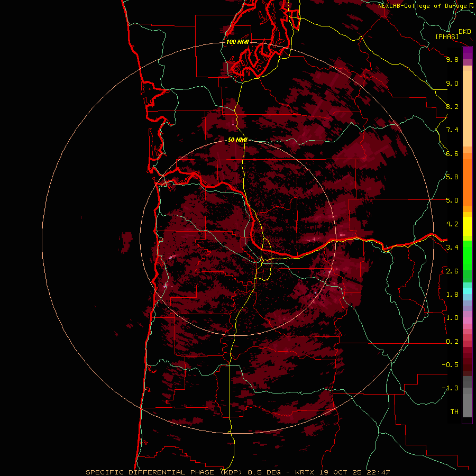This screenshot has width=476, height=476.
Task: Click the -0.5 scale value
Action: (450, 365)
